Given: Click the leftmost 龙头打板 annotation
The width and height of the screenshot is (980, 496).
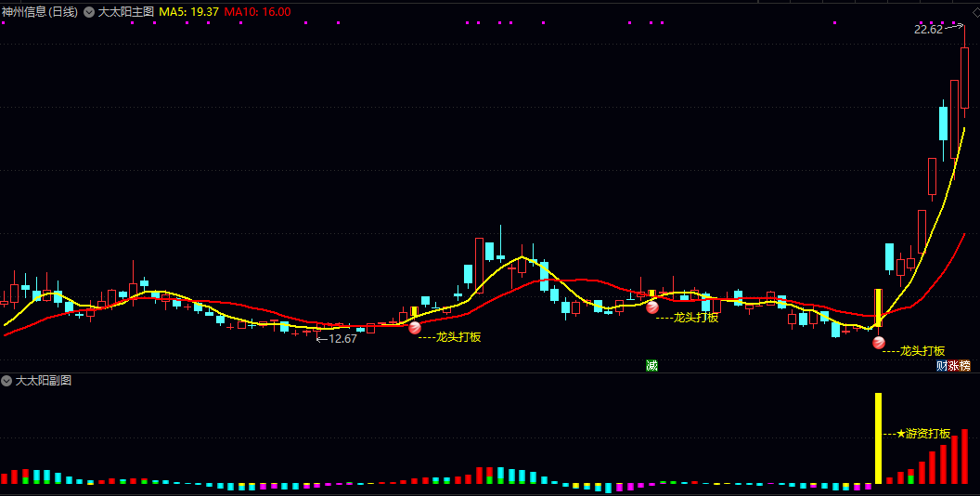Looking at the screenshot, I should [x=458, y=337].
